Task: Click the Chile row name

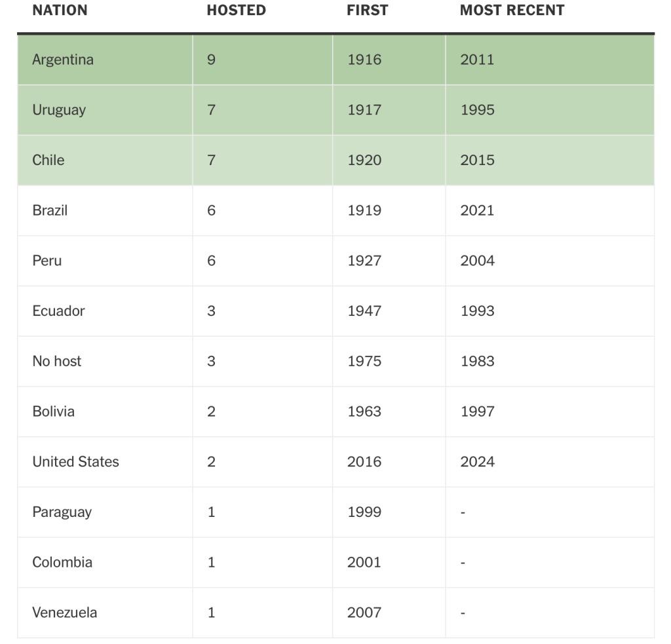Action: [48, 160]
